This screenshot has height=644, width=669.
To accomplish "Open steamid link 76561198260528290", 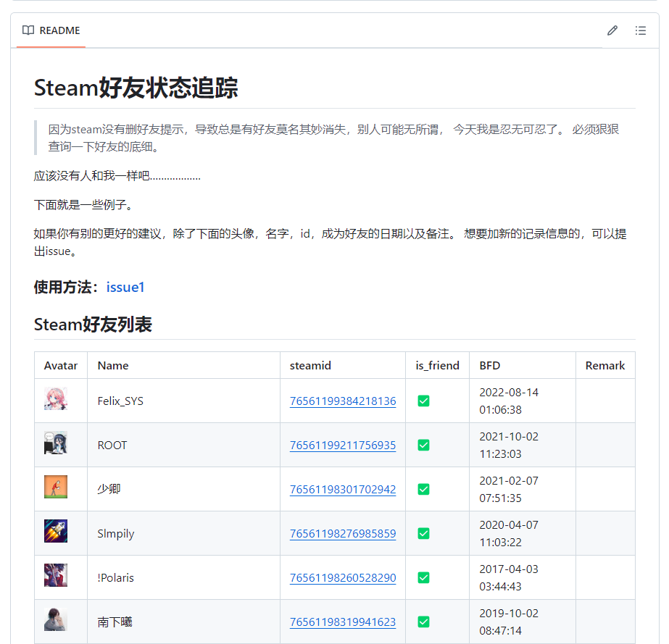I will point(343,577).
